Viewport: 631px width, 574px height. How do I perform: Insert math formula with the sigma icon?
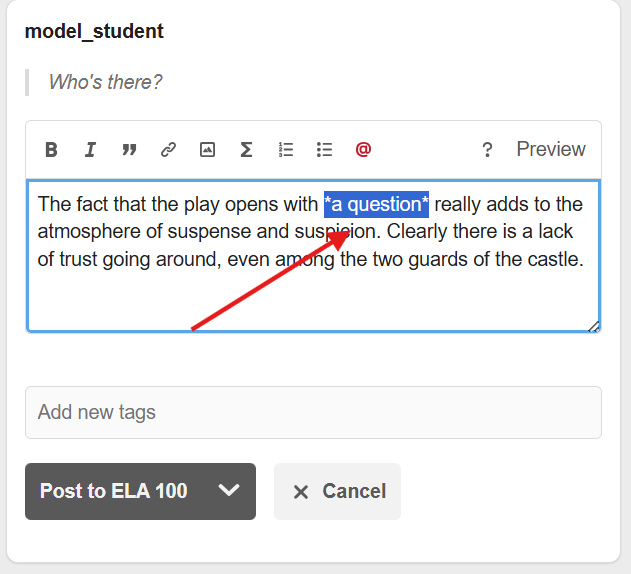click(x=246, y=150)
